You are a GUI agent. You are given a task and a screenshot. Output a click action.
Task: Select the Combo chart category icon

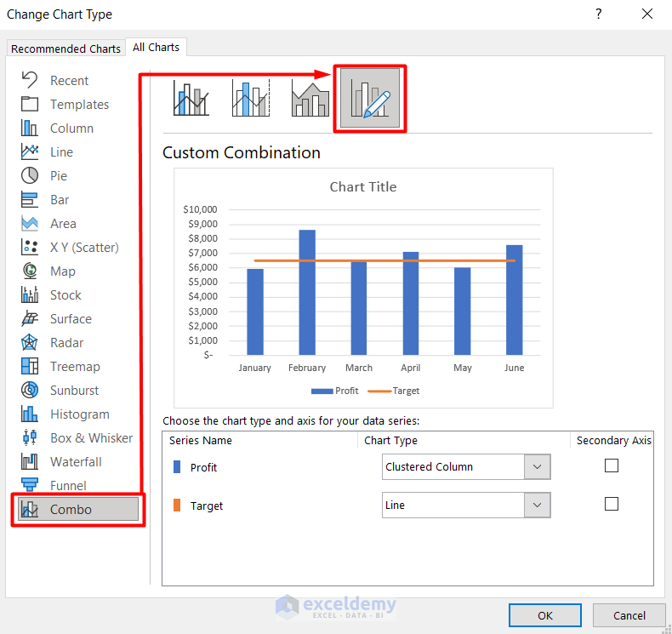pos(30,509)
